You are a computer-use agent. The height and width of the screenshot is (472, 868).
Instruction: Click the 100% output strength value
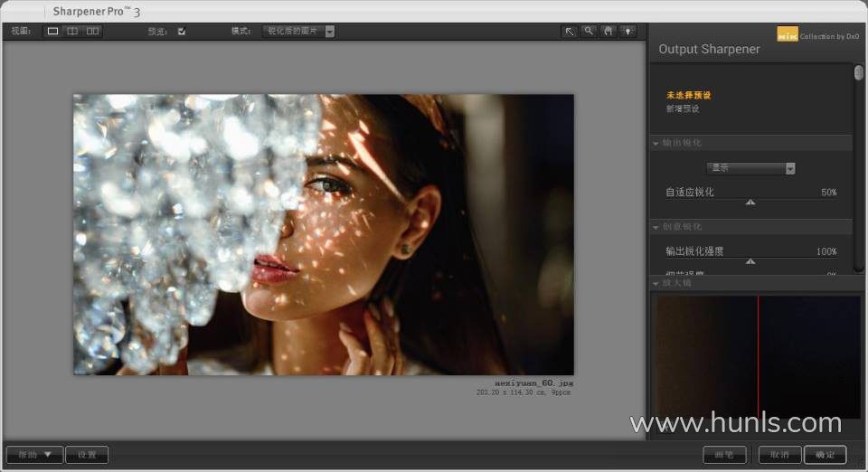tap(826, 251)
